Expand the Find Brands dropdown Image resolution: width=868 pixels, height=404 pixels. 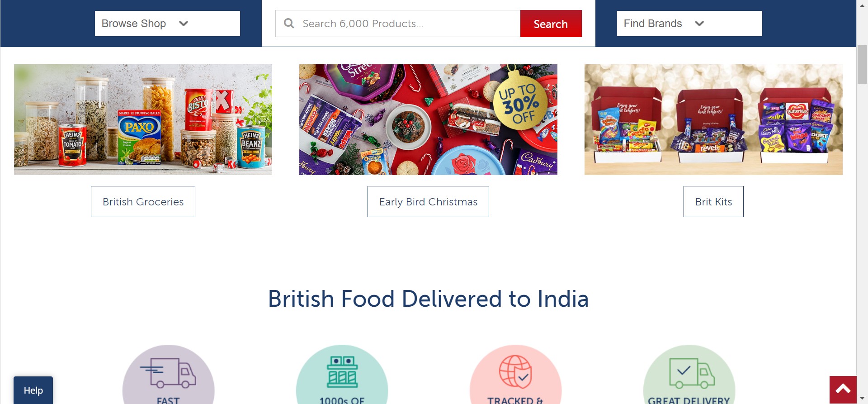(x=689, y=24)
